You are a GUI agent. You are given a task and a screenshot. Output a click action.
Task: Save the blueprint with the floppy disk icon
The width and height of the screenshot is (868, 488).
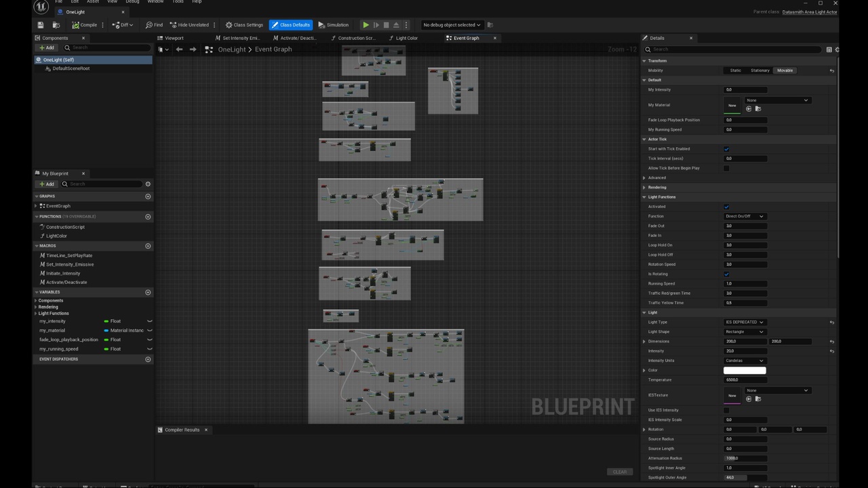click(x=41, y=25)
